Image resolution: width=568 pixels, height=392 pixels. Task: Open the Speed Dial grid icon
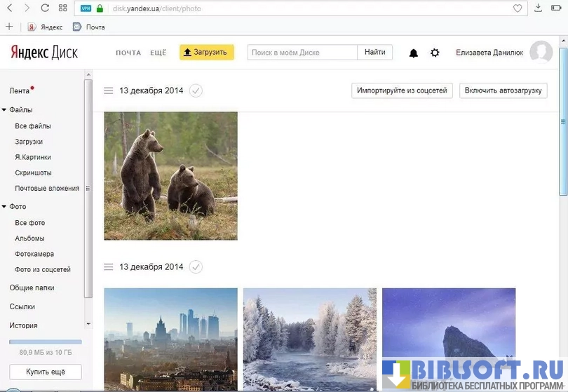click(63, 8)
